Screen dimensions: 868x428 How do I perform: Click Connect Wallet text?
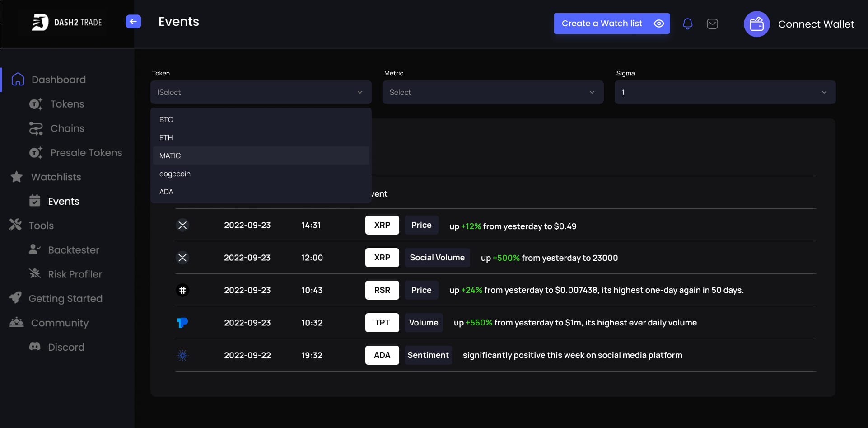(816, 24)
